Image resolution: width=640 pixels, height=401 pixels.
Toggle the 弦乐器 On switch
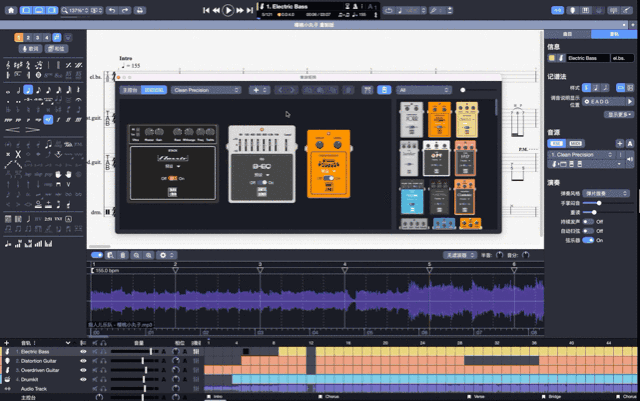tap(599, 240)
